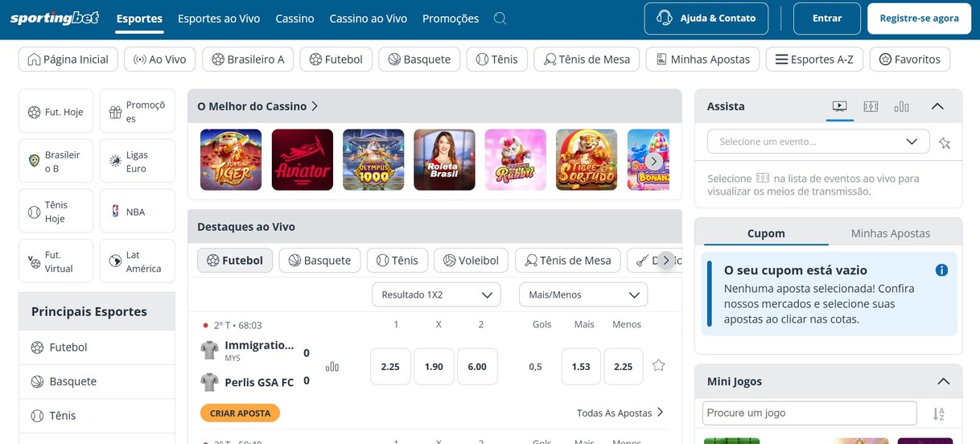This screenshot has width=980, height=444.
Task: Open Cassino ao Vivo in top menu
Action: (368, 18)
